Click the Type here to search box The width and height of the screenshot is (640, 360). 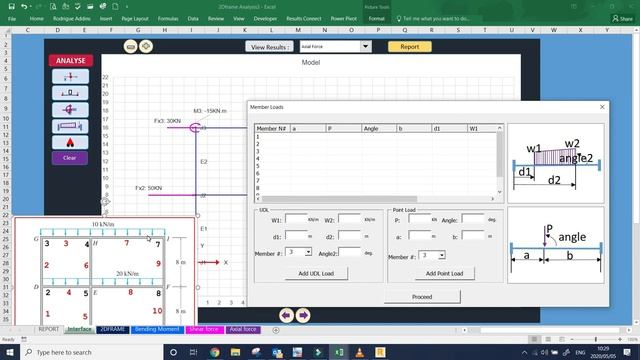tap(91, 352)
